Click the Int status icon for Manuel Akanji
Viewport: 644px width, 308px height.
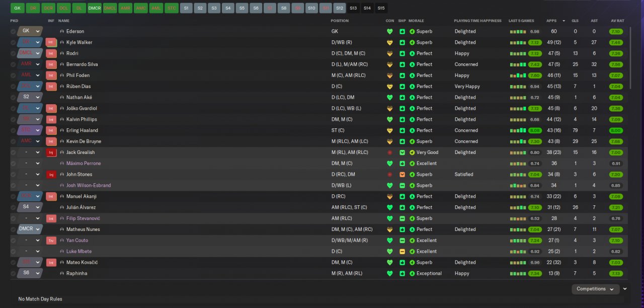coord(51,197)
